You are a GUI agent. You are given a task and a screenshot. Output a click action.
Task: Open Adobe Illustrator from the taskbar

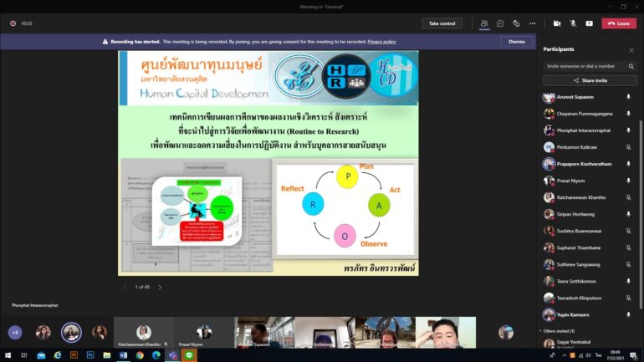[74, 355]
